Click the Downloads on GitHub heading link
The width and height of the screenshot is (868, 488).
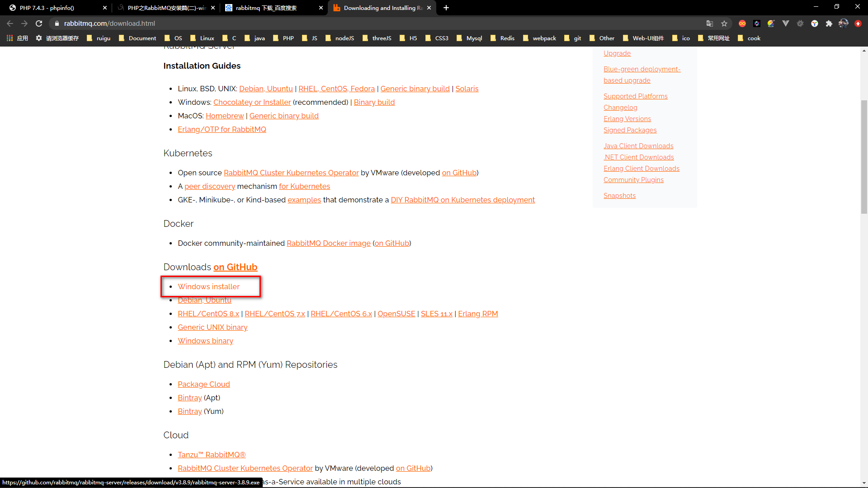pos(235,267)
